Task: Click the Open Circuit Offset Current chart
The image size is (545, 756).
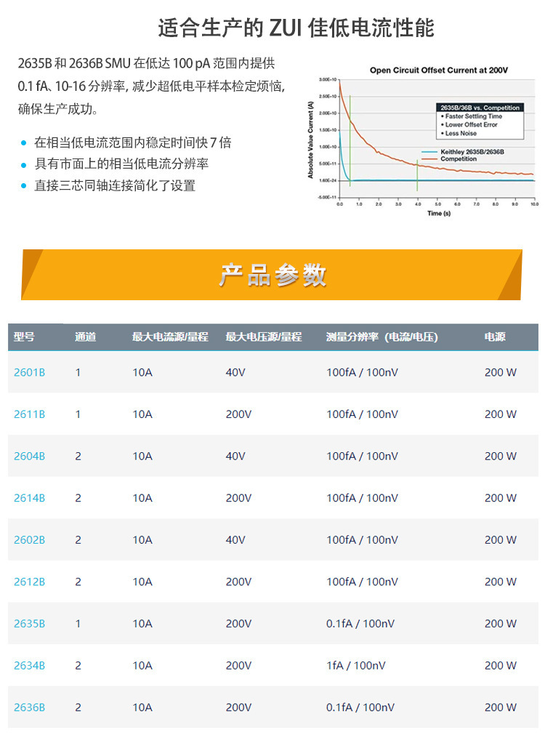Action: 422,141
